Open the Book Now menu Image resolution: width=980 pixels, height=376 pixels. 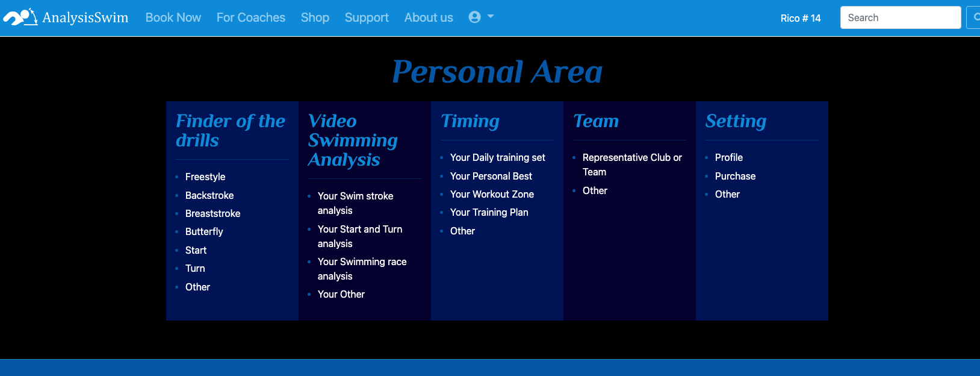[x=173, y=17]
